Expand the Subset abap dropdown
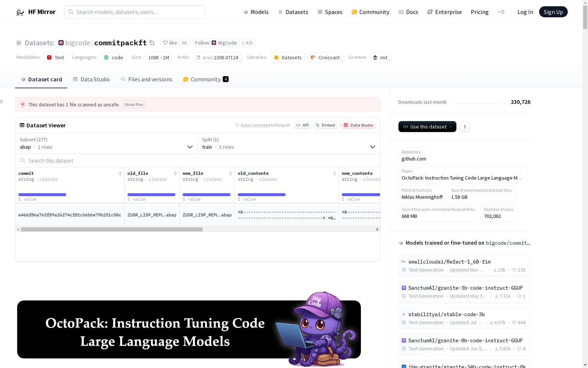 coord(107,143)
